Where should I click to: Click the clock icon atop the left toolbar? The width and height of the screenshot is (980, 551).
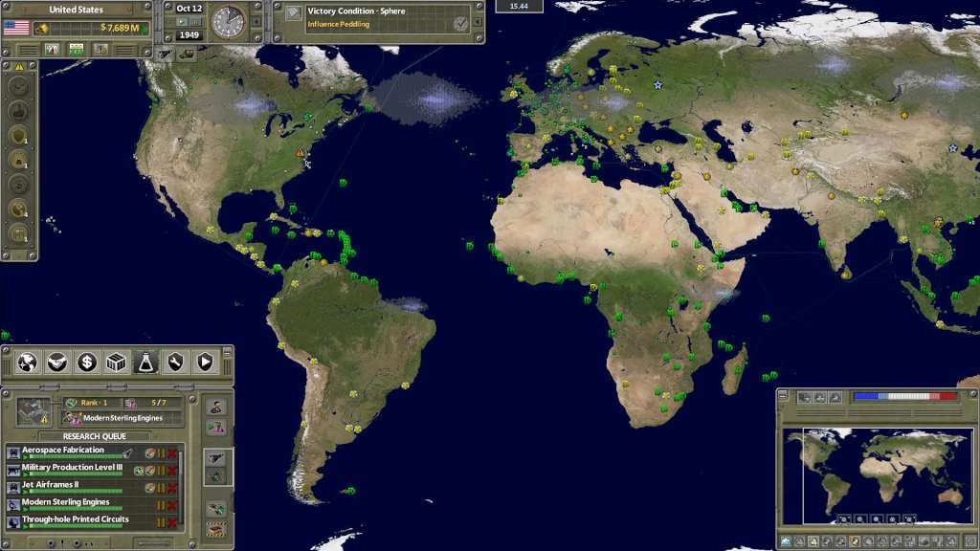tap(19, 86)
